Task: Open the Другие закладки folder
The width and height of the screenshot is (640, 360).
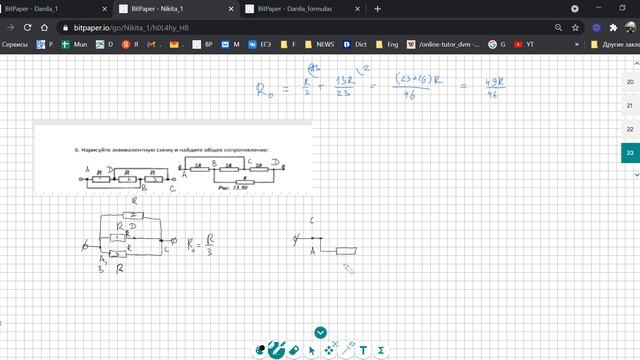Action: coord(615,44)
